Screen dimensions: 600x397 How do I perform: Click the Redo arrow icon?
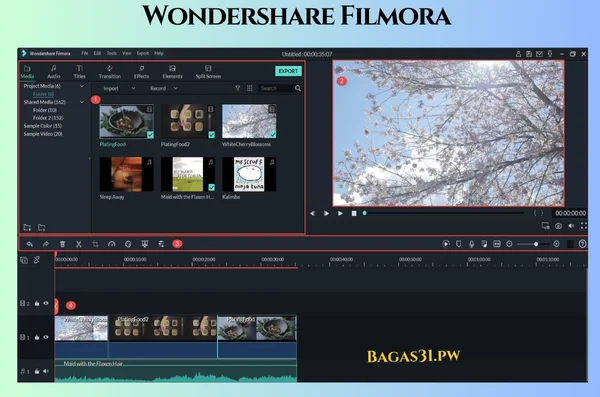tap(46, 244)
